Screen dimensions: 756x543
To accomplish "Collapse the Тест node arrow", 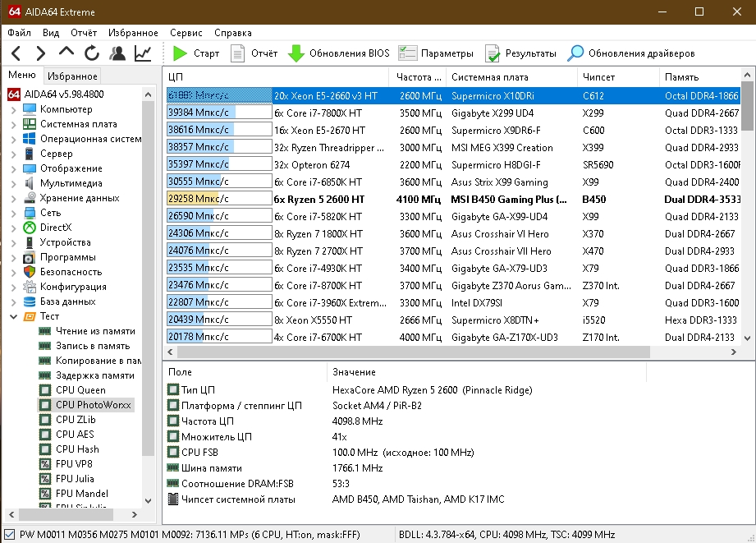I will pos(13,316).
